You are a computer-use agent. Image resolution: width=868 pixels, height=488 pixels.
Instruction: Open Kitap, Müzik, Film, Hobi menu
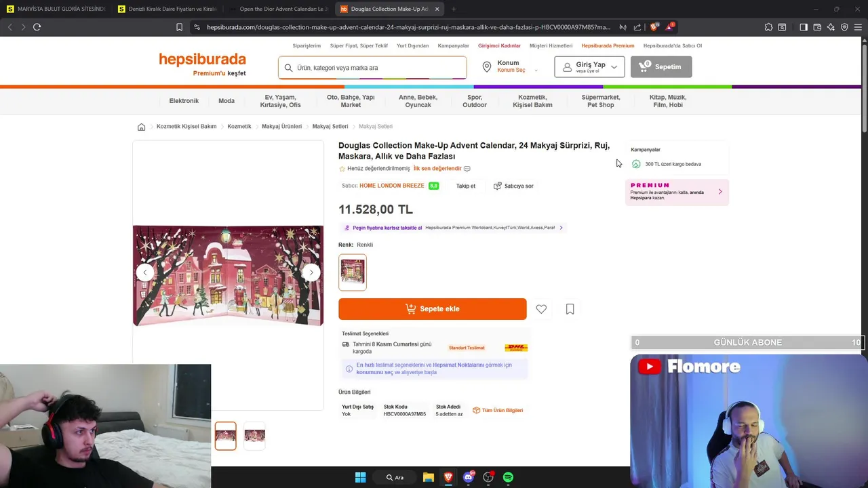[x=668, y=101]
